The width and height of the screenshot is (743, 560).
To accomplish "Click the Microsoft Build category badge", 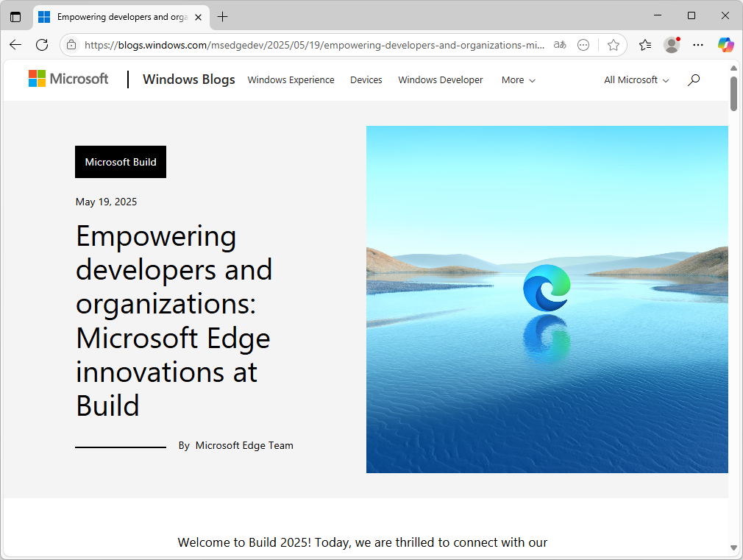I will point(120,162).
